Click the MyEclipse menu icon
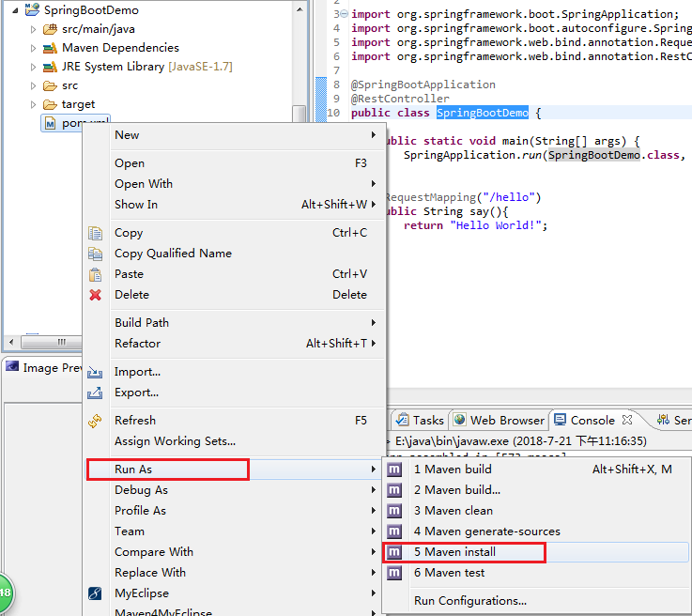Image resolution: width=692 pixels, height=616 pixels. pyautogui.click(x=95, y=593)
